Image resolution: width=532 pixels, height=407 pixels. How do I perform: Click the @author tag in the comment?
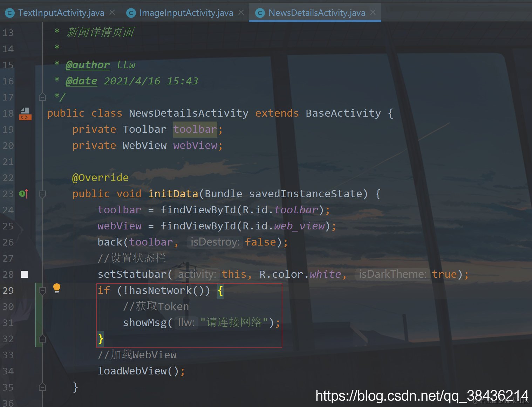(x=88, y=65)
